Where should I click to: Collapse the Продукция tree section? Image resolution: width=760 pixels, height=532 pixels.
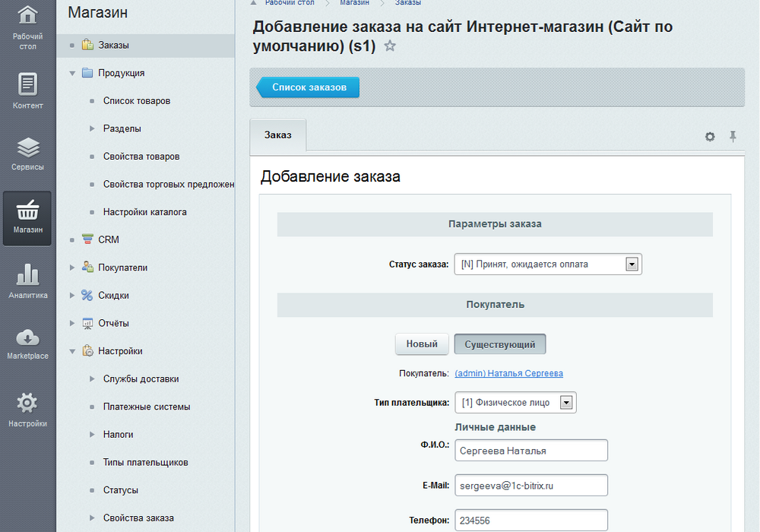72,73
